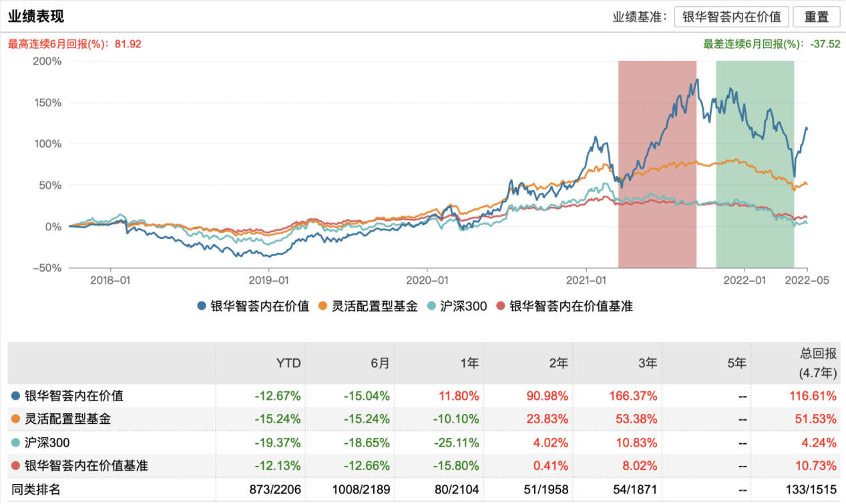The image size is (846, 504).
Task: Open the 业绩基准 selector showing 银华智荟内在价值
Action: (732, 17)
